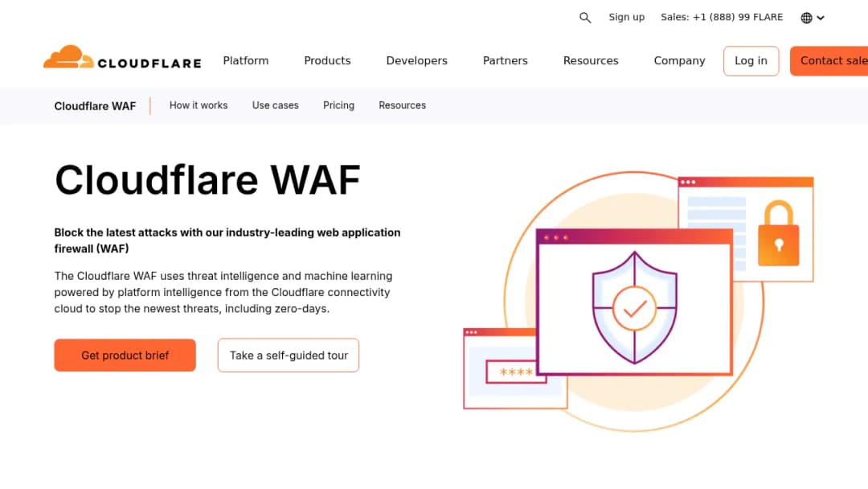Open the Resources main nav menu
Viewport: 868px width, 489px height.
point(591,61)
